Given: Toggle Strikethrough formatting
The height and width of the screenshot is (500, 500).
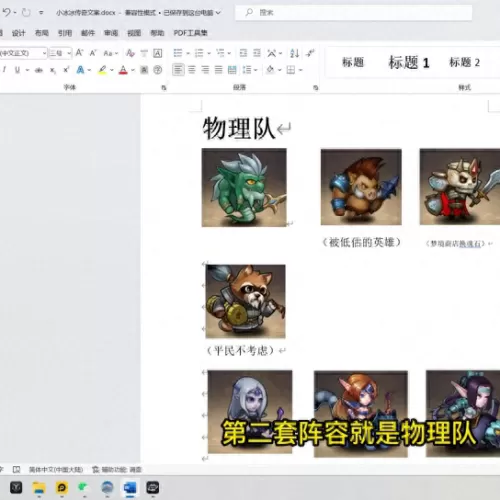Looking at the screenshot, I should [39, 70].
